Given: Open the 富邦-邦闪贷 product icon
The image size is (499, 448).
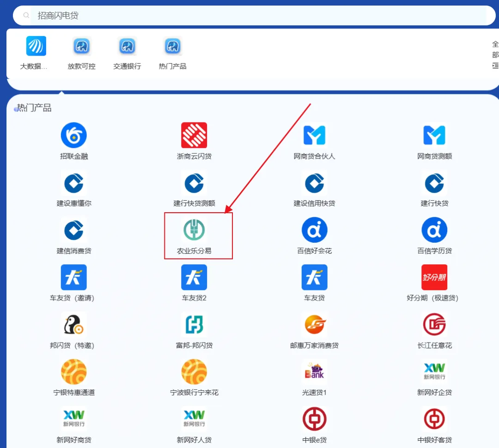Looking at the screenshot, I should (x=194, y=325).
